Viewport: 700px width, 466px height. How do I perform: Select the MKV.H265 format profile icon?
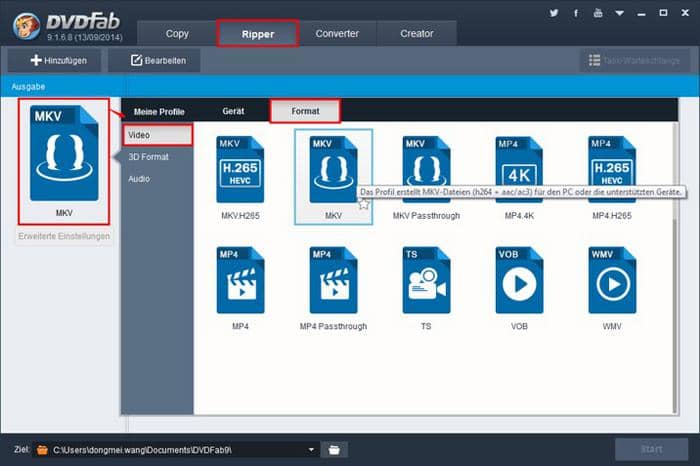pos(240,170)
